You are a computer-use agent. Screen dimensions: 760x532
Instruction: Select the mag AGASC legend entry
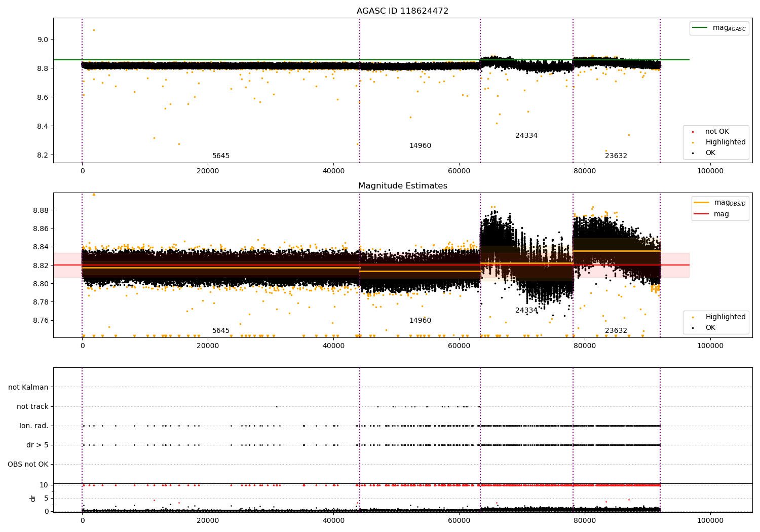(x=719, y=28)
